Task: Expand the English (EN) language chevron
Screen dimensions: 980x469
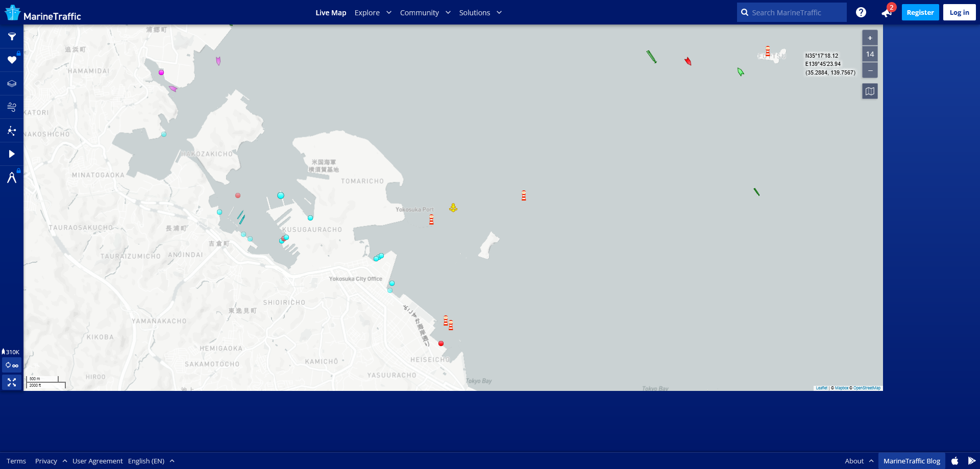Action: [x=172, y=461]
